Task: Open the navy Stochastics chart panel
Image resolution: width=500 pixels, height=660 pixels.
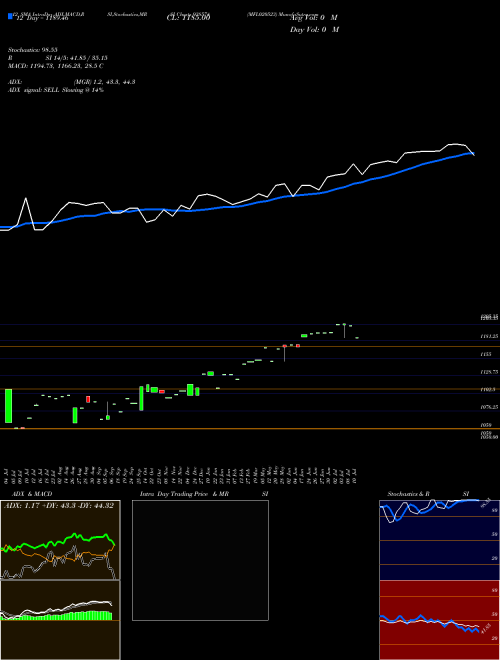Action: click(439, 540)
